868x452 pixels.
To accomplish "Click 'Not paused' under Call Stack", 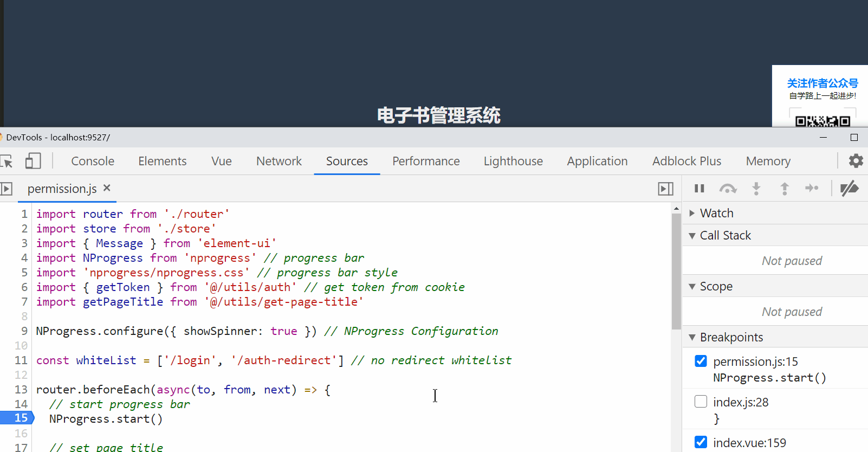I will [x=792, y=261].
